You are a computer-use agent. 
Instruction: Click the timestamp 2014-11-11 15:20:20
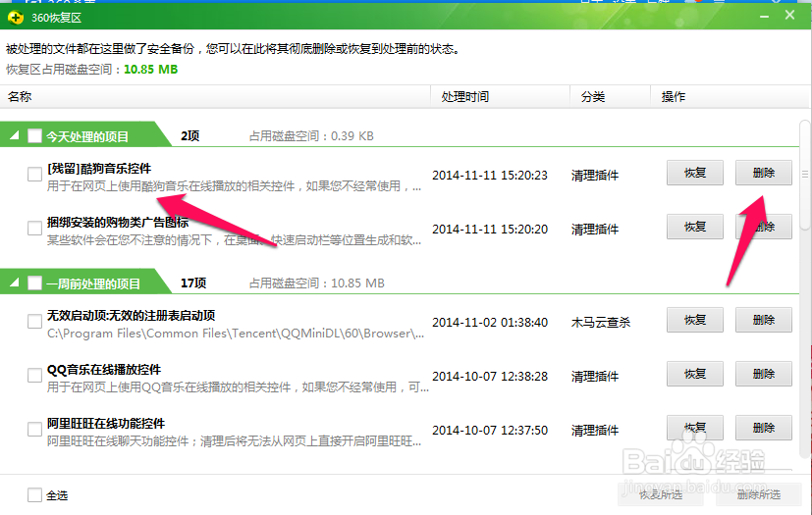coord(490,229)
